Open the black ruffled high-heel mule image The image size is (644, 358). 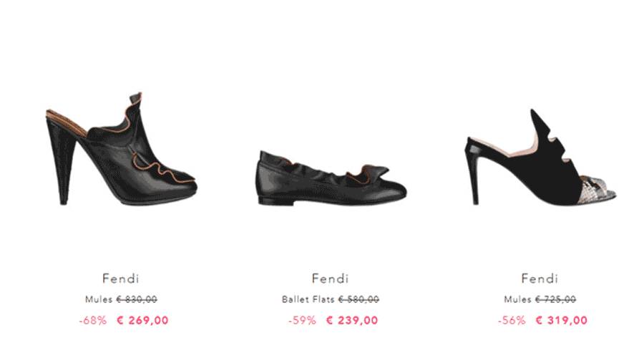tap(122, 149)
